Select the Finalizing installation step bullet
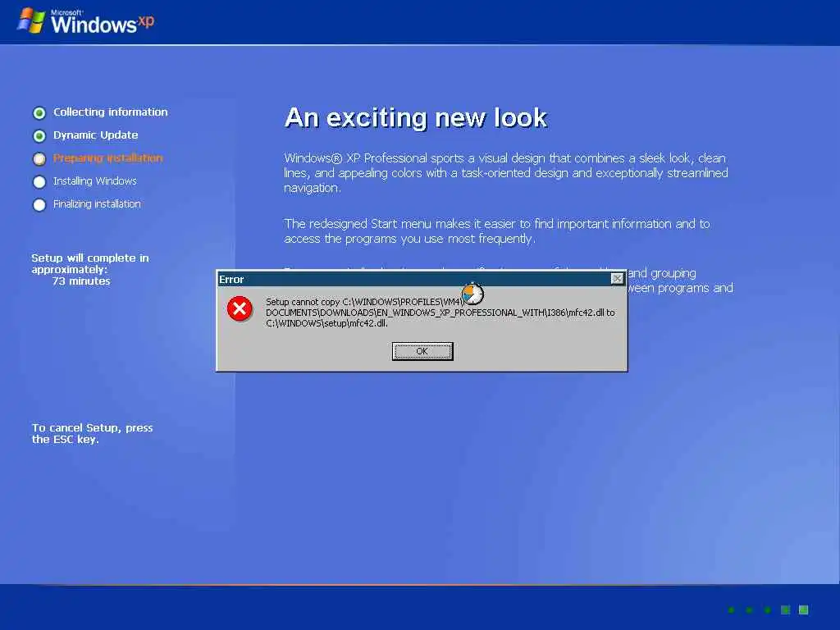The image size is (840, 630). pyautogui.click(x=39, y=205)
